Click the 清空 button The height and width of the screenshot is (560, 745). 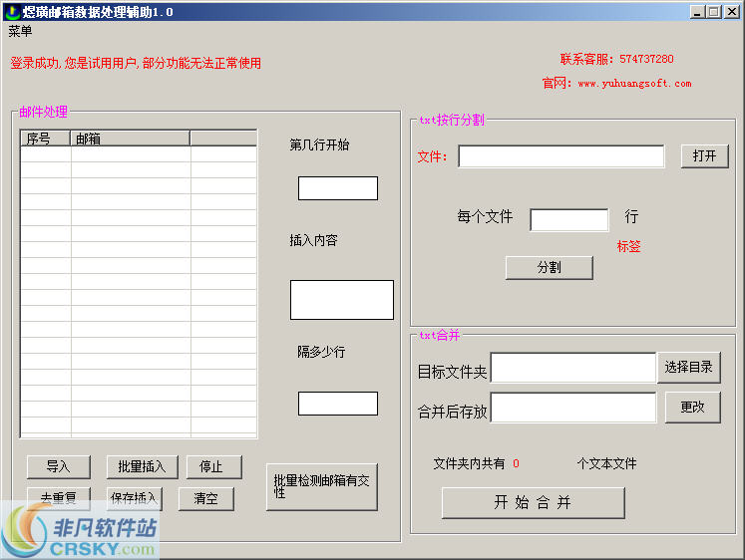point(206,498)
